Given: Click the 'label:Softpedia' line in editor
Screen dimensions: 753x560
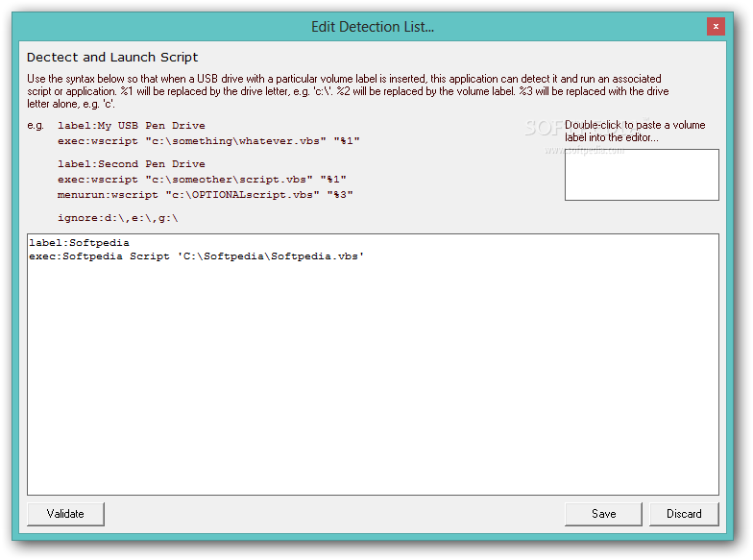Looking at the screenshot, I should [79, 242].
